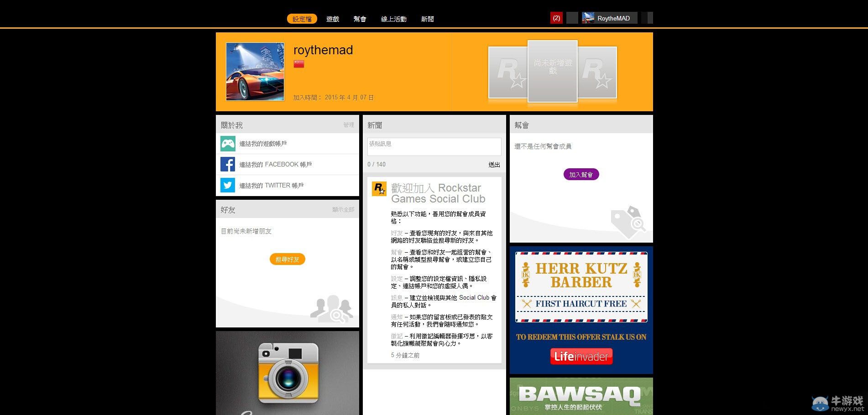Click the 訊息 link in welcome post

(x=397, y=298)
